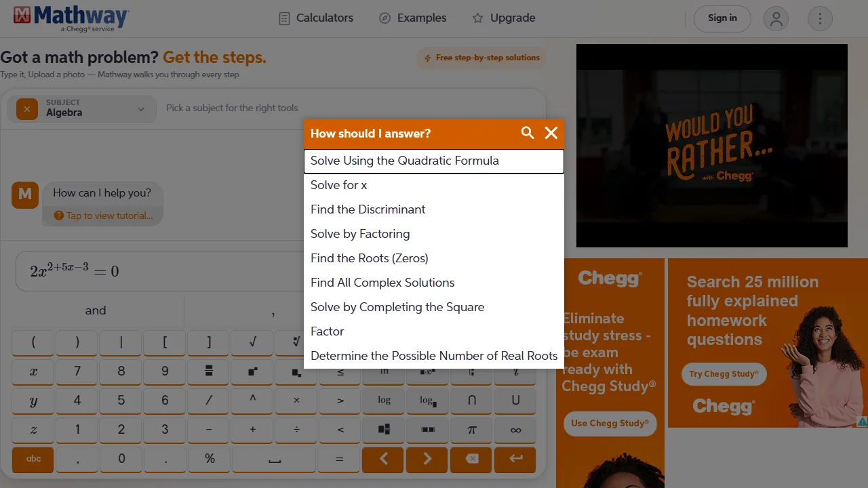Open the user account profile icon

[776, 18]
